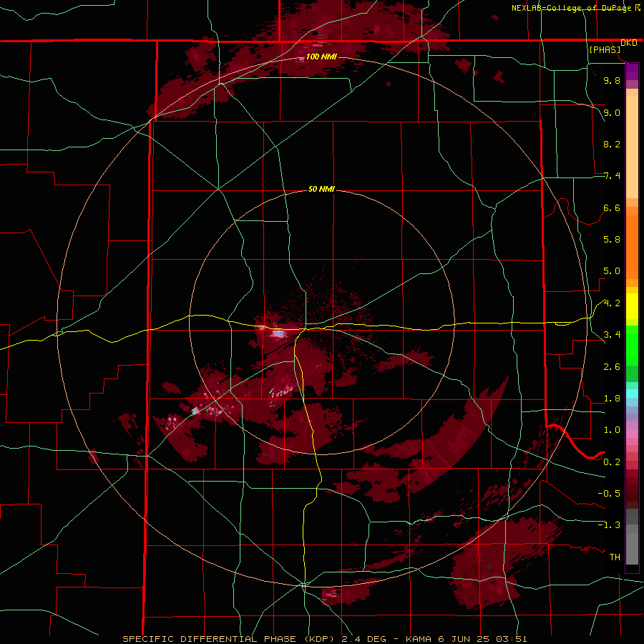Click the -1.3 legend value
This screenshot has height=644, width=644.
pos(609,525)
